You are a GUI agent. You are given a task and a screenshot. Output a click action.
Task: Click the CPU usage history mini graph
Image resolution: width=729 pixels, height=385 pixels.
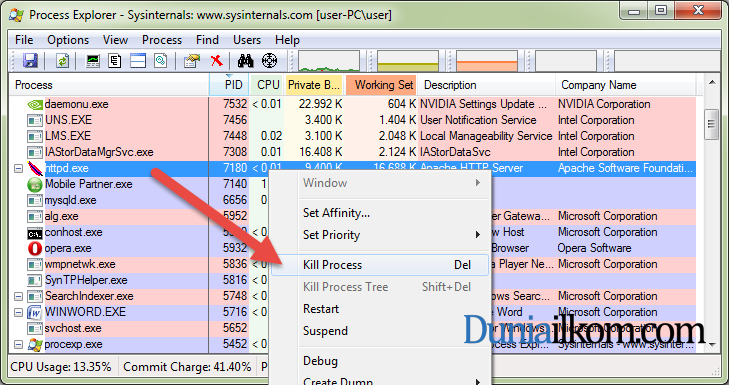[329, 61]
